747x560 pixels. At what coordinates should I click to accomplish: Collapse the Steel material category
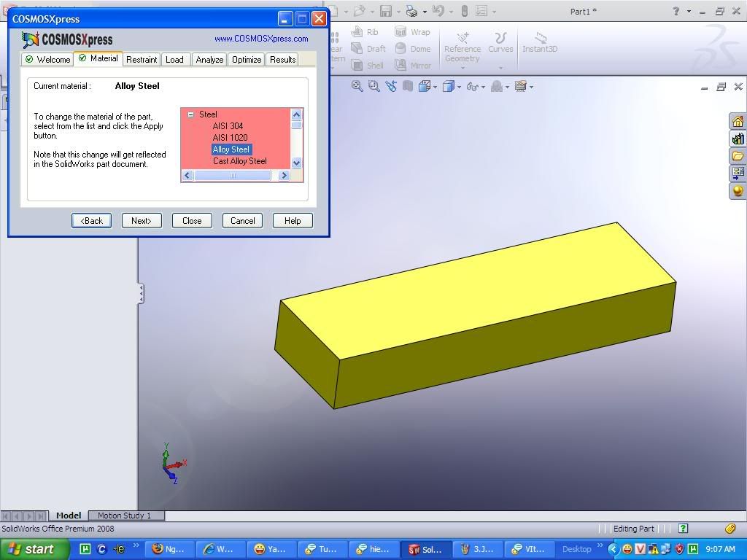click(x=190, y=114)
